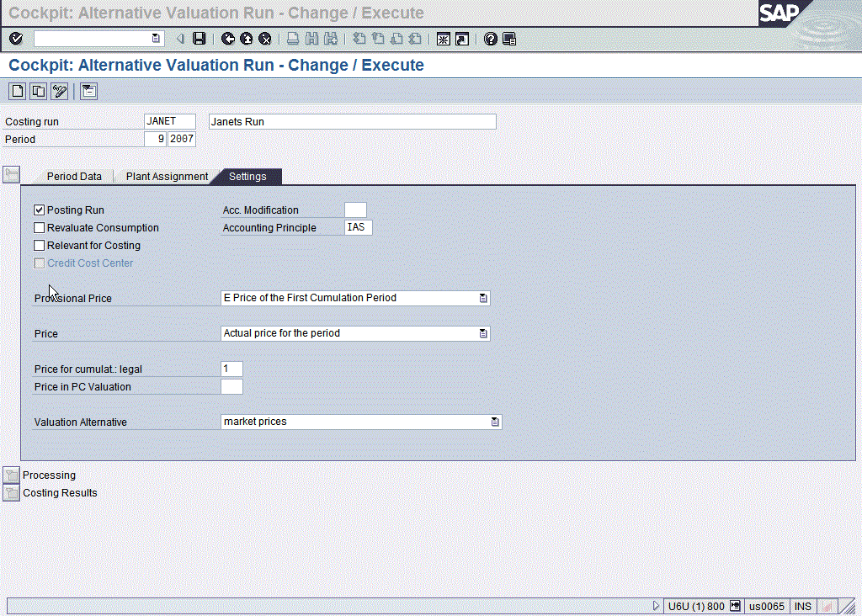This screenshot has width=862, height=616.
Task: Click the description field Janets Run
Action: (x=353, y=121)
